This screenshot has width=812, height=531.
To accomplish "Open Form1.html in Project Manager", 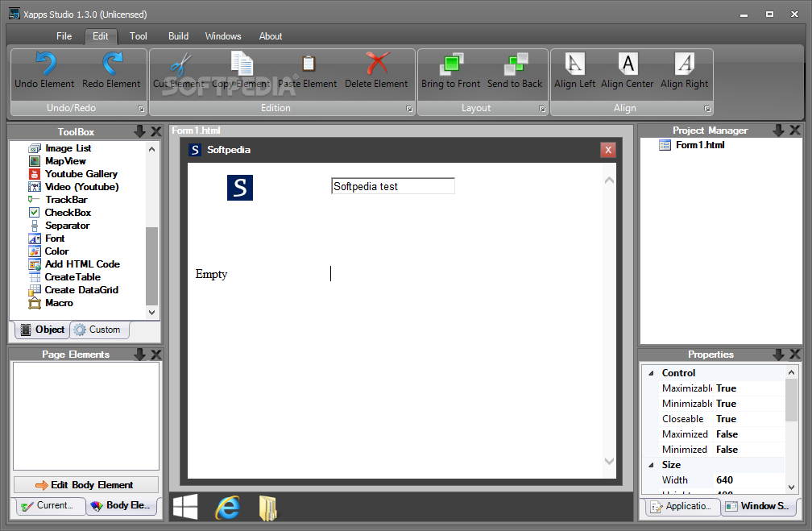I will point(692,145).
